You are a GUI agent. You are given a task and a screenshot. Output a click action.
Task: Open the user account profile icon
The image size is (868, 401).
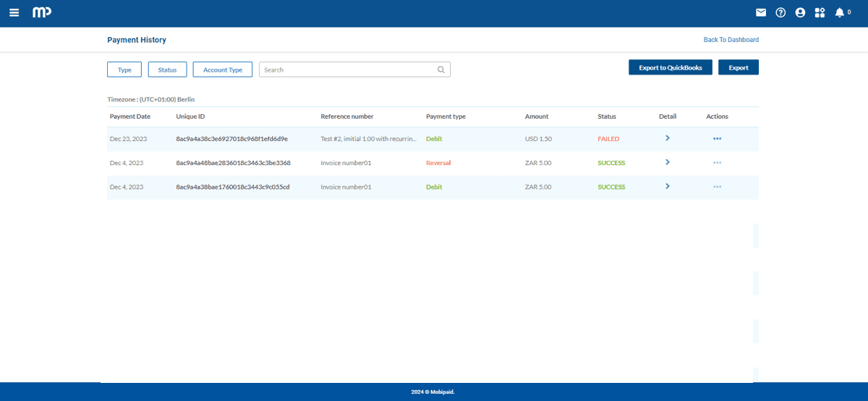click(800, 13)
